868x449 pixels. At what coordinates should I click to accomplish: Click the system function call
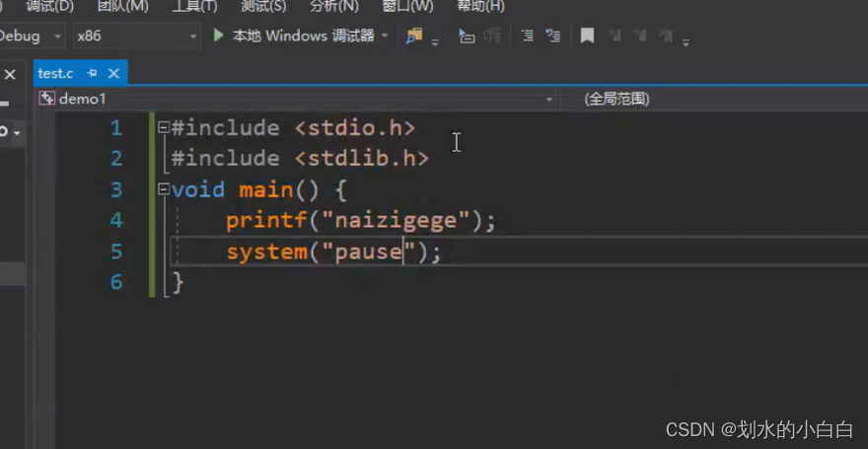(266, 253)
